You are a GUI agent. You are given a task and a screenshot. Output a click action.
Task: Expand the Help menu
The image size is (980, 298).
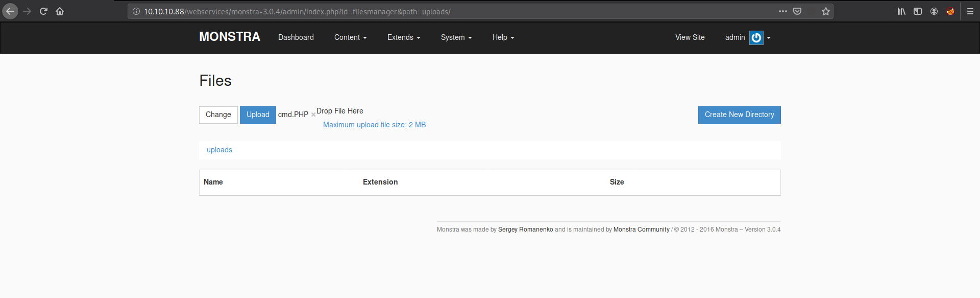point(503,37)
